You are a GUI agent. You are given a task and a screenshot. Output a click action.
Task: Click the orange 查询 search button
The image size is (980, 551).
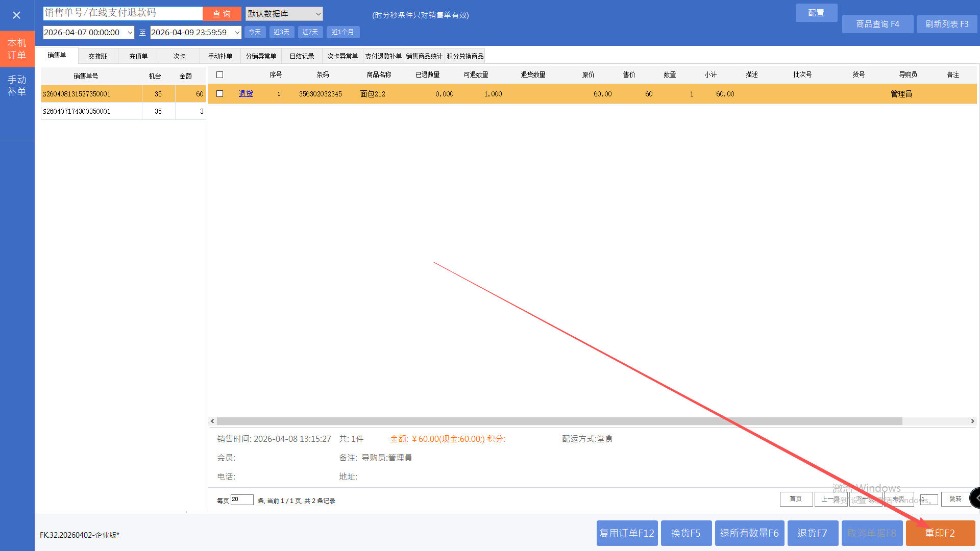[222, 14]
